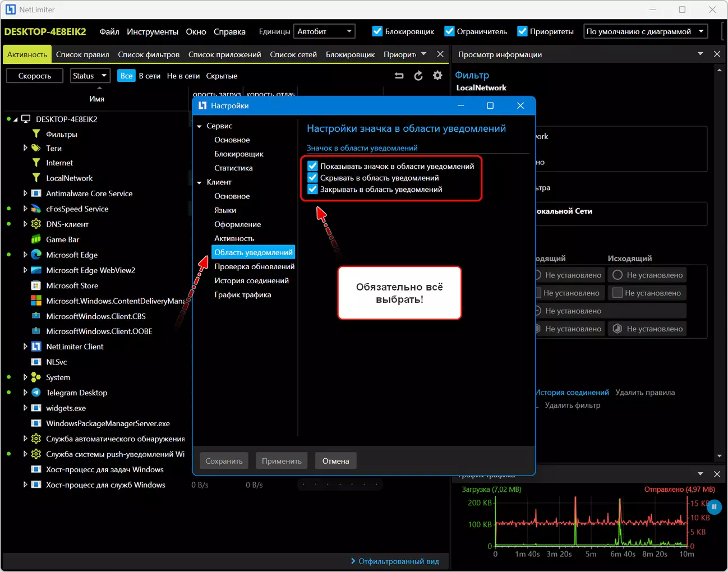Click the Отфильтрованный вид link
Viewport: 728px width, 572px height.
click(399, 561)
